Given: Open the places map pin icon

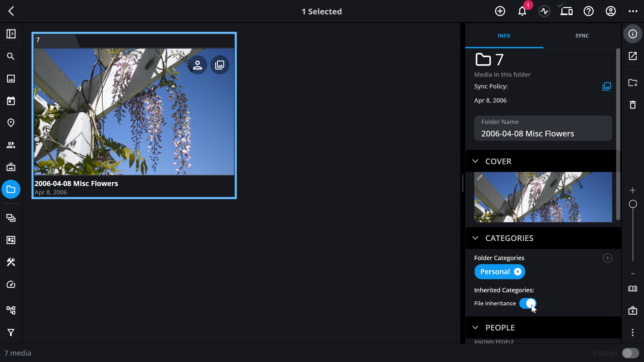Looking at the screenshot, I should pos(11,123).
